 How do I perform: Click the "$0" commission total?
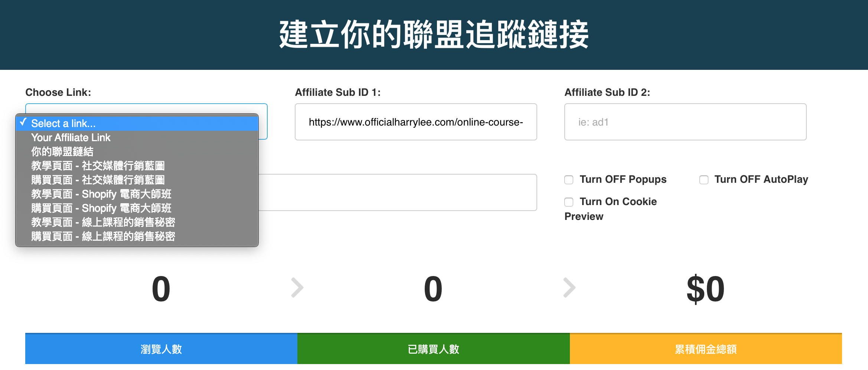click(x=705, y=289)
